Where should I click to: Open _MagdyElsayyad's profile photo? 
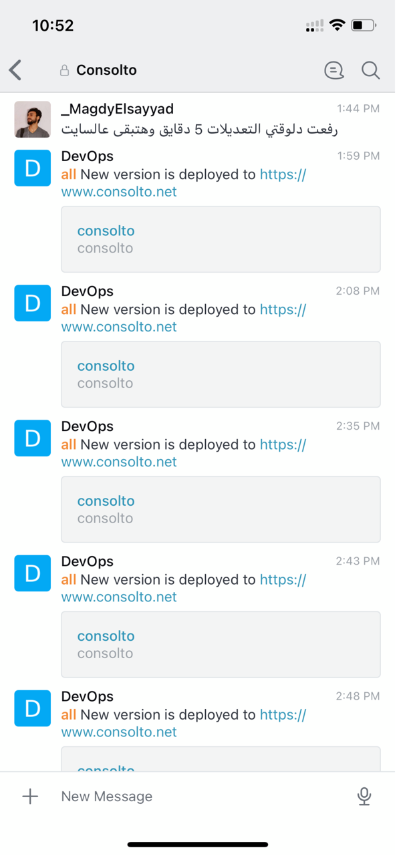(x=32, y=120)
